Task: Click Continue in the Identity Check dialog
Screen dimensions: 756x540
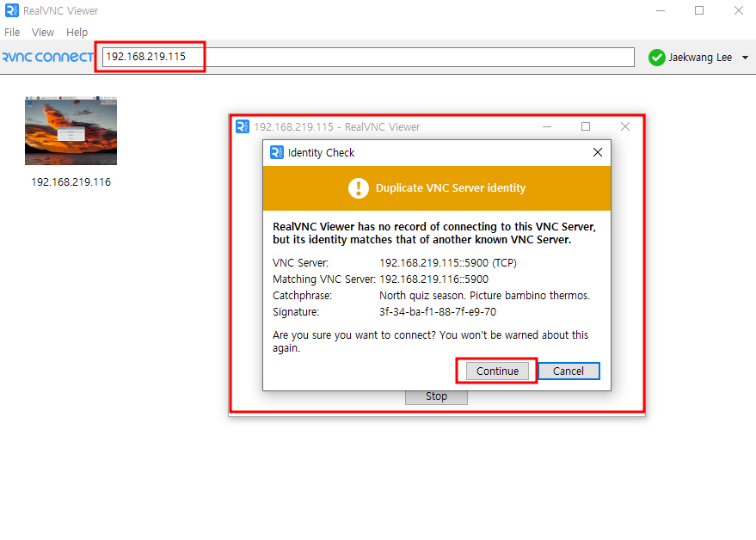Action: tap(497, 371)
